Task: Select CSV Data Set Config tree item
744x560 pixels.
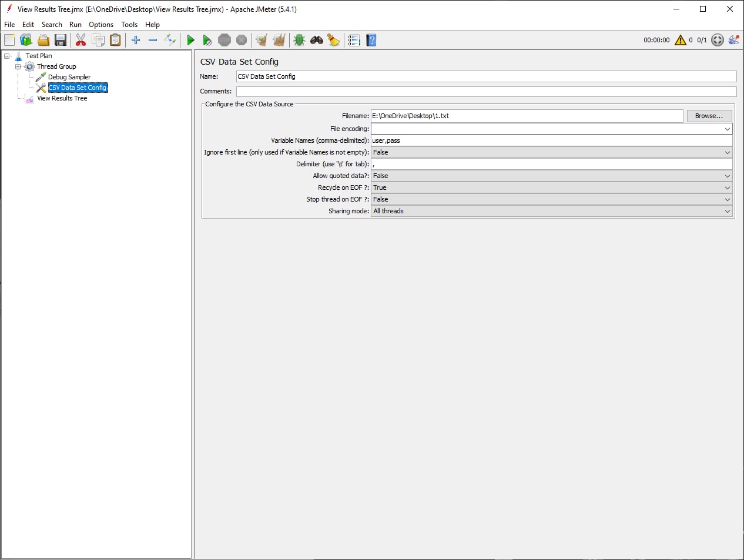Action: [78, 88]
